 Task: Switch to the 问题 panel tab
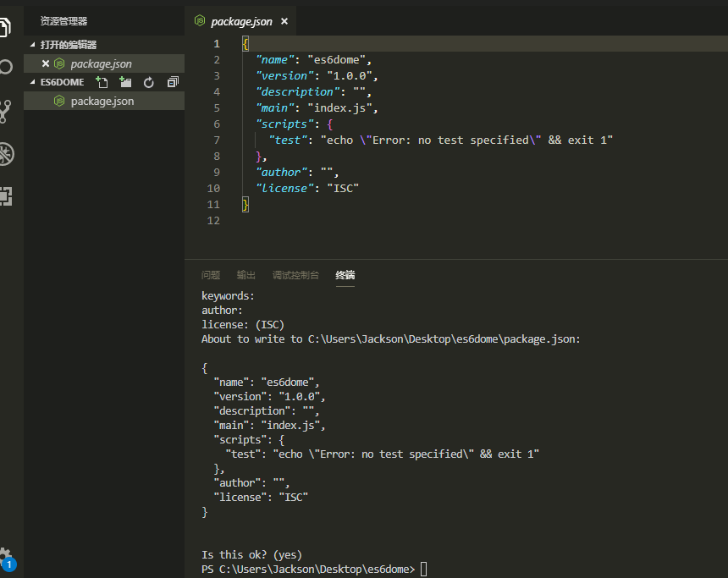[x=211, y=275]
